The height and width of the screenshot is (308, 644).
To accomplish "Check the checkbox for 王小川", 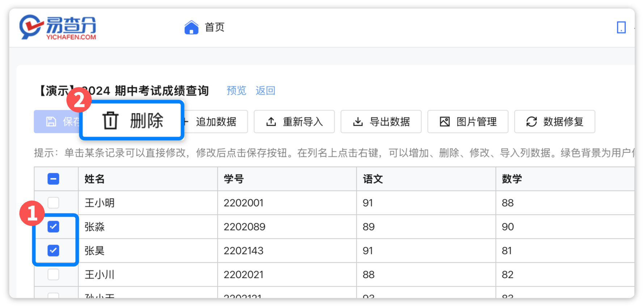I will pyautogui.click(x=54, y=275).
